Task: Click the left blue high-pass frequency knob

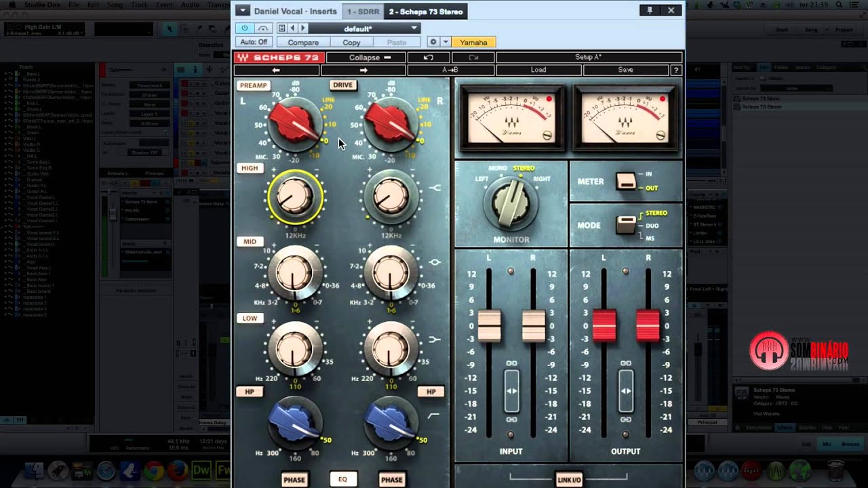Action: [294, 422]
